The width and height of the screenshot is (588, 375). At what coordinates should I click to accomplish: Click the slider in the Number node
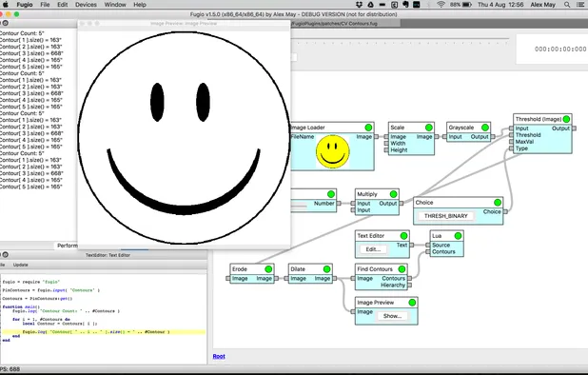(x=299, y=206)
